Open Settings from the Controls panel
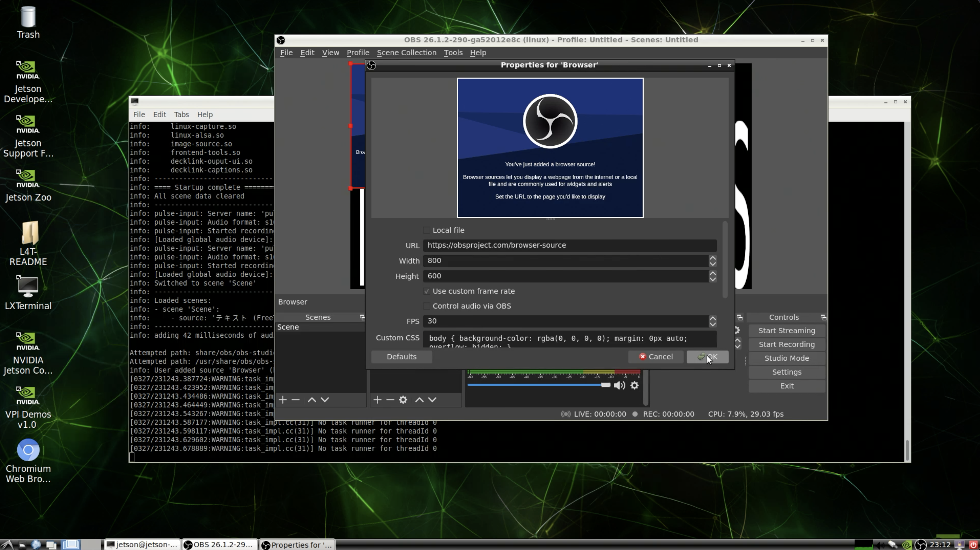The image size is (980, 550). click(x=786, y=372)
